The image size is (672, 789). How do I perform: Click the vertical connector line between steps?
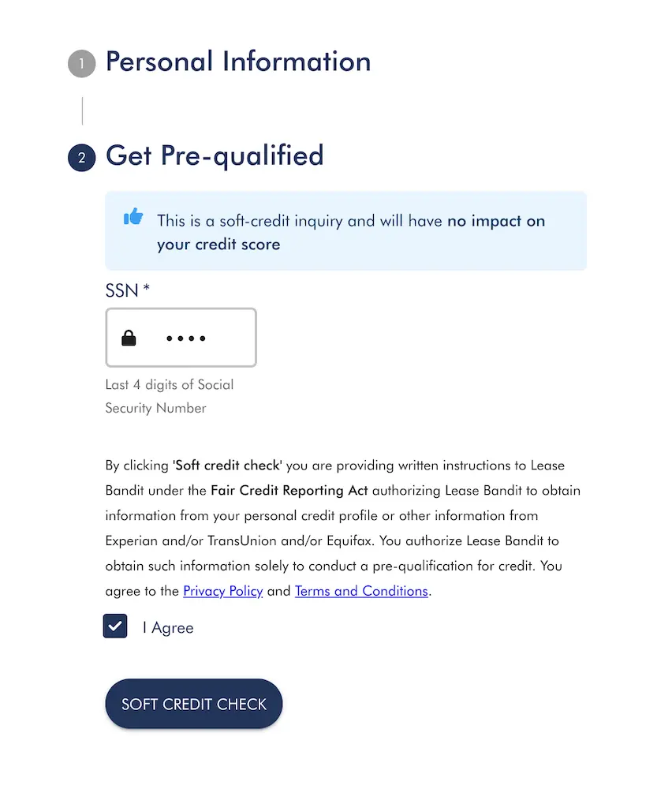point(82,111)
